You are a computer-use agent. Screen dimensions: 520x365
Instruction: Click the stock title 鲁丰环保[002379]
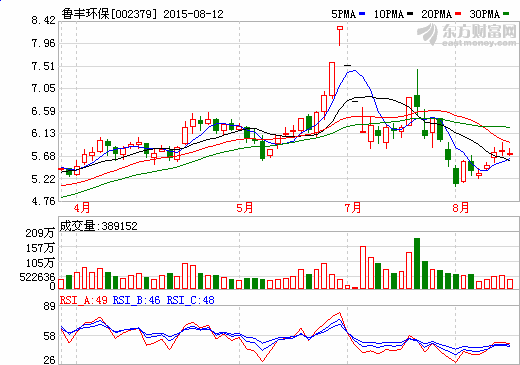[x=109, y=14]
